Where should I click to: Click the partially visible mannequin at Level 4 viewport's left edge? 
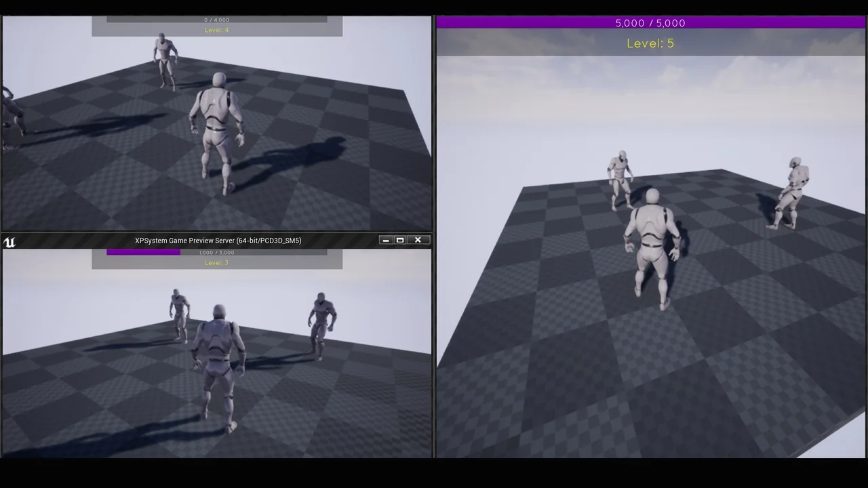pyautogui.click(x=9, y=117)
